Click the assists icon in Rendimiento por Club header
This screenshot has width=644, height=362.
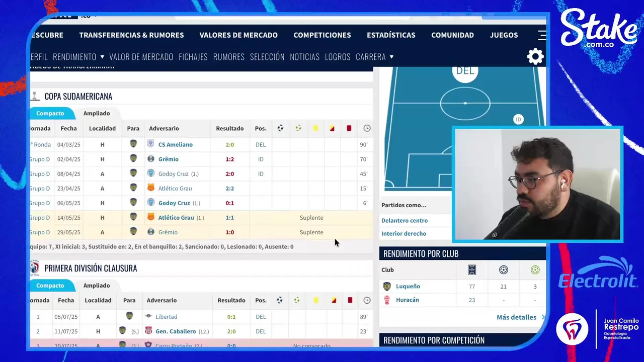tap(535, 270)
